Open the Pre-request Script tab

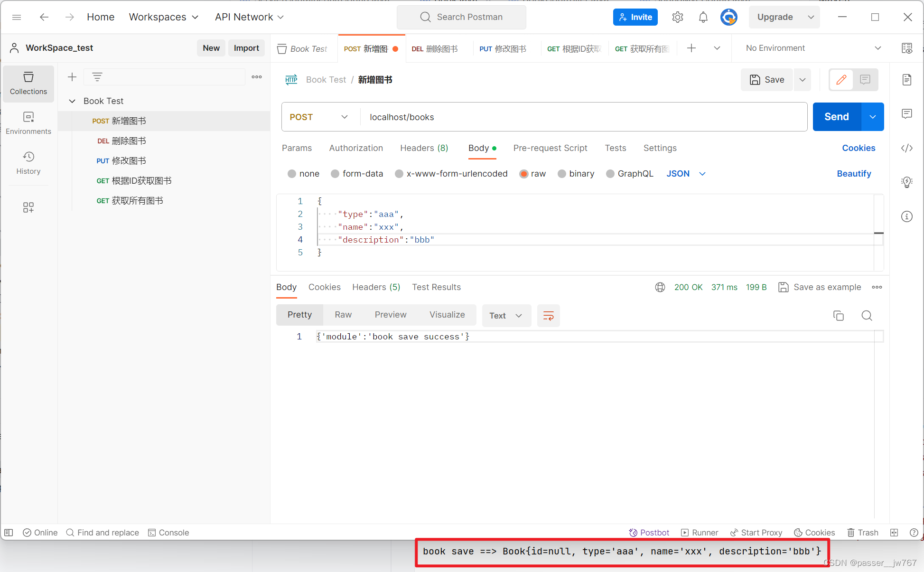pos(550,148)
